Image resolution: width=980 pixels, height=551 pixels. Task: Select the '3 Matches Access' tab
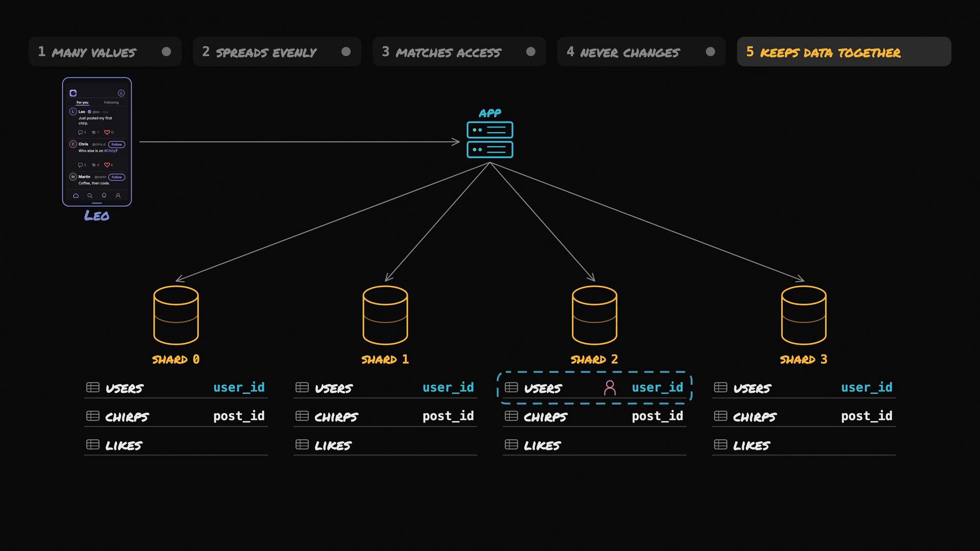pyautogui.click(x=459, y=52)
